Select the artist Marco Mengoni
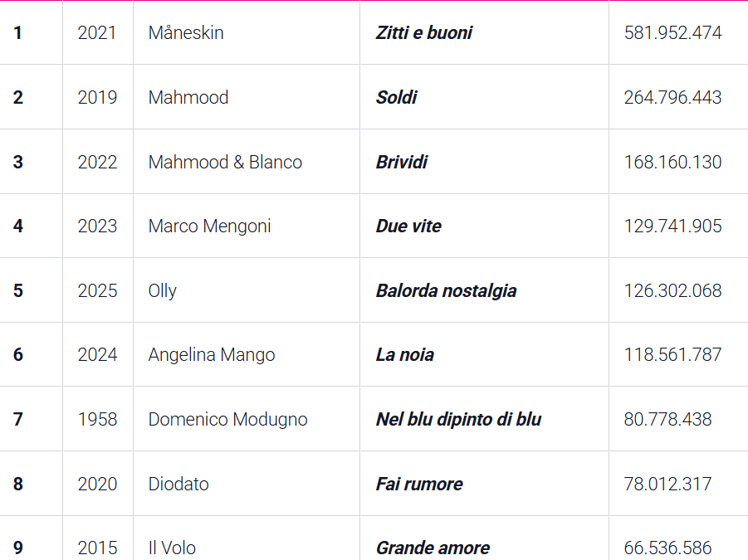 pos(209,226)
